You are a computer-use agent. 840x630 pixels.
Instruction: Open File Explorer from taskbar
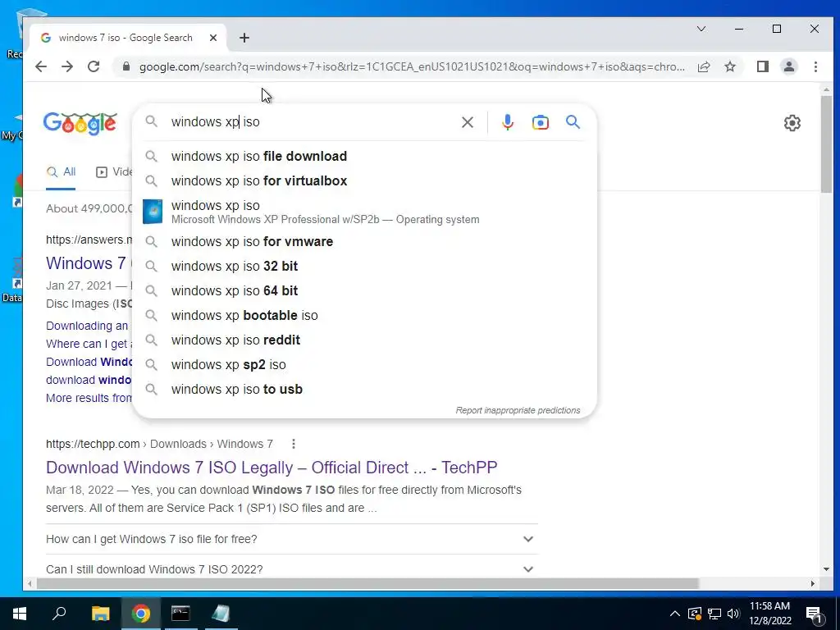(100, 614)
